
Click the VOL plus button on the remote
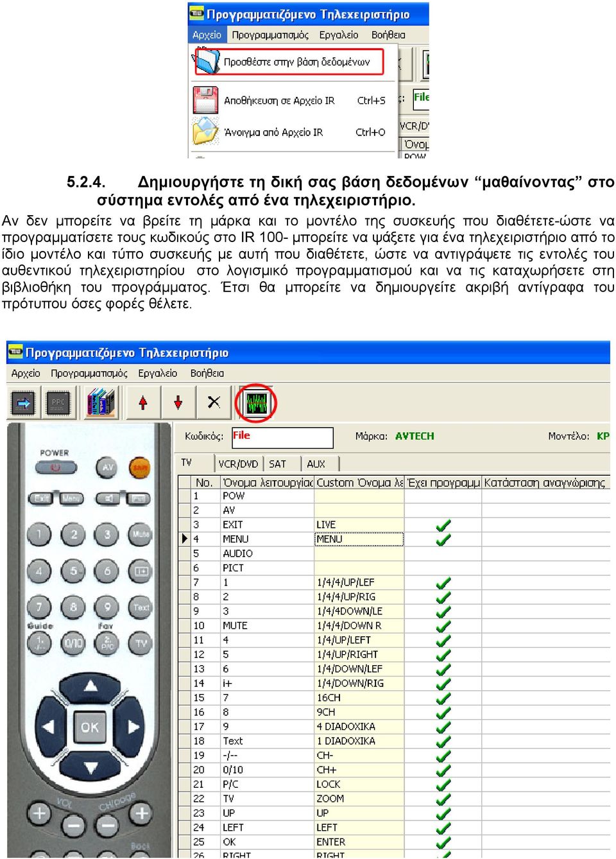[40, 814]
